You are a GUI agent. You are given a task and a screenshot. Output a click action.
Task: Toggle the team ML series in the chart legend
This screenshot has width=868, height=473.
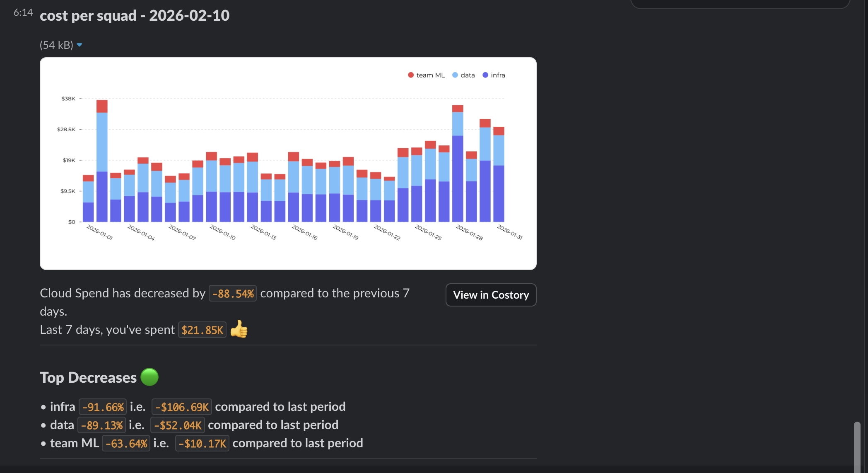(x=426, y=75)
